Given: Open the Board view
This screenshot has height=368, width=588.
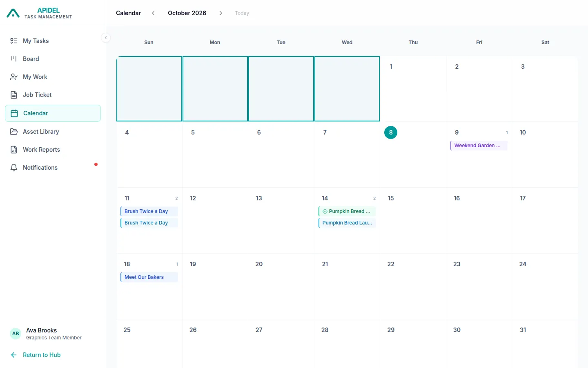Looking at the screenshot, I should click(x=53, y=59).
